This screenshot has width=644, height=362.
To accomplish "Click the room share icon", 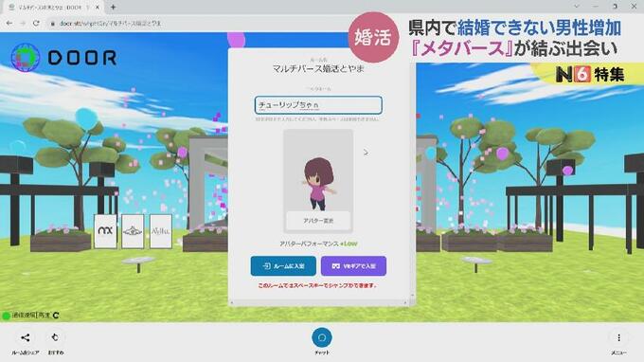I will (x=25, y=337).
